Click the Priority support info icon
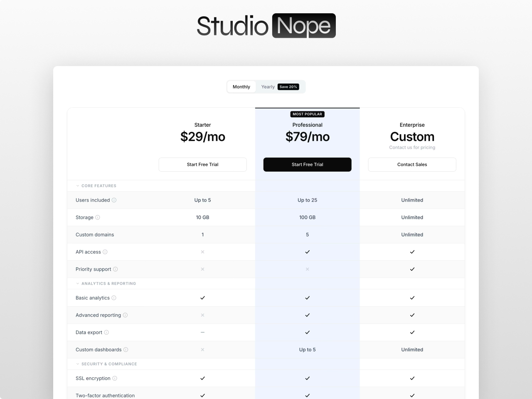This screenshot has width=532, height=399. 115,269
